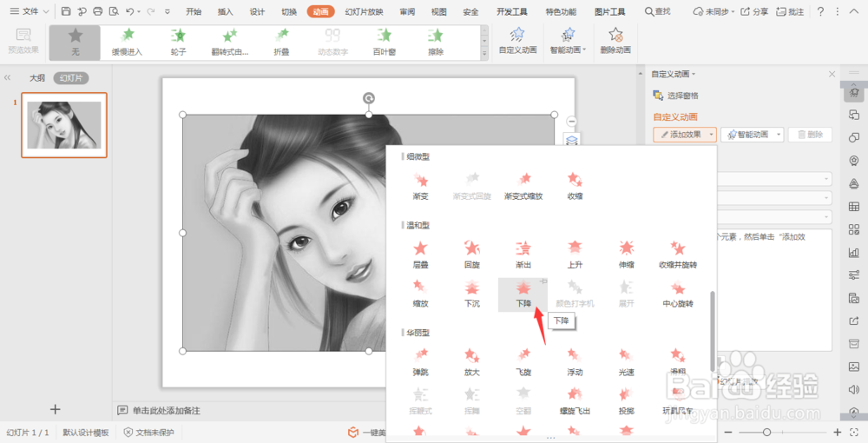868x443 pixels.
Task: Pick the 飞旋 animation effect
Action: coord(523,361)
